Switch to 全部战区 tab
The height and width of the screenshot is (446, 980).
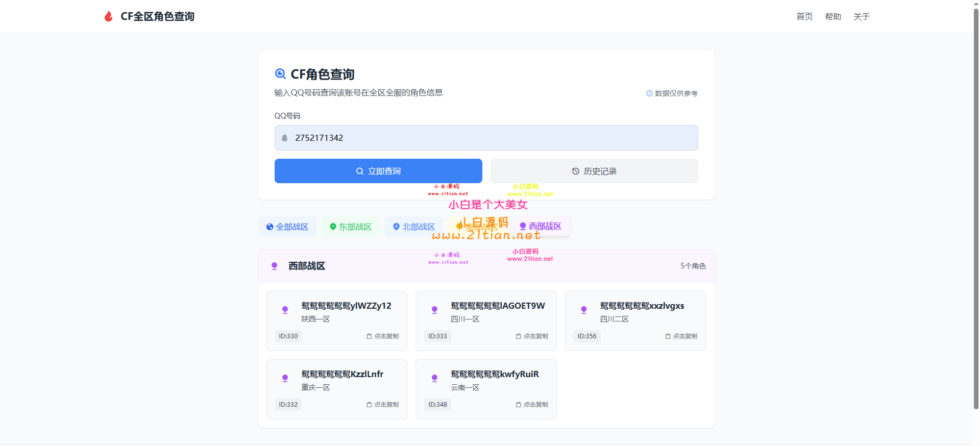coord(287,227)
